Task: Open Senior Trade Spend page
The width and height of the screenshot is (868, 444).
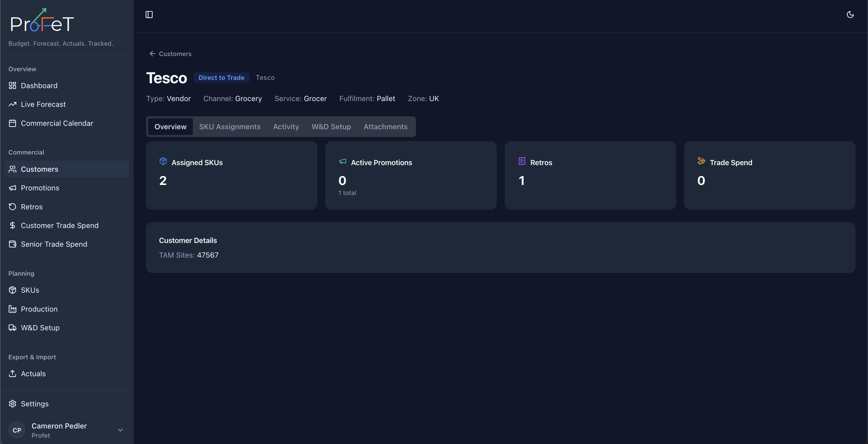Action: pos(67,244)
